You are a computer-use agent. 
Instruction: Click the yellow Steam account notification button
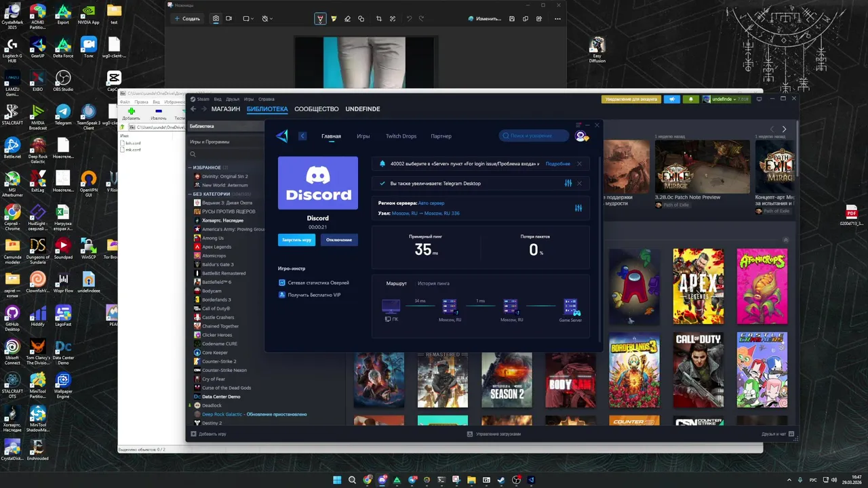tap(631, 99)
